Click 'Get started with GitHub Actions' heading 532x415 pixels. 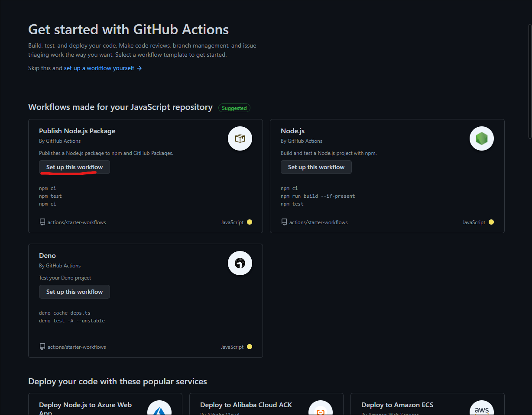(x=129, y=29)
